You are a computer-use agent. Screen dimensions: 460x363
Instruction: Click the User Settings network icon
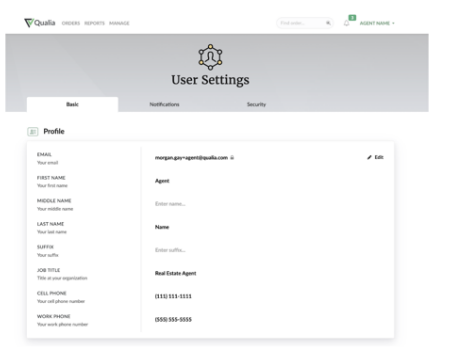tap(210, 57)
